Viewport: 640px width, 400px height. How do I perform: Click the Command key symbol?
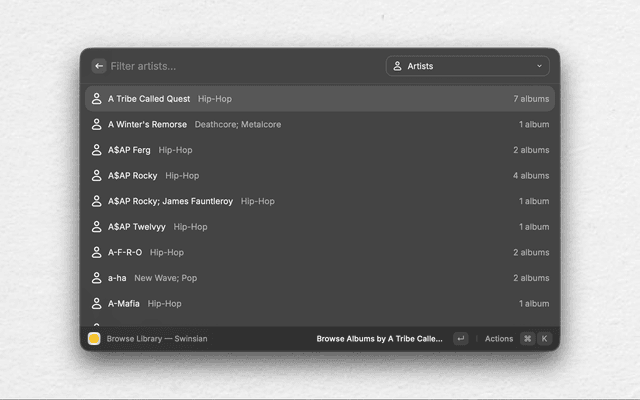527,338
